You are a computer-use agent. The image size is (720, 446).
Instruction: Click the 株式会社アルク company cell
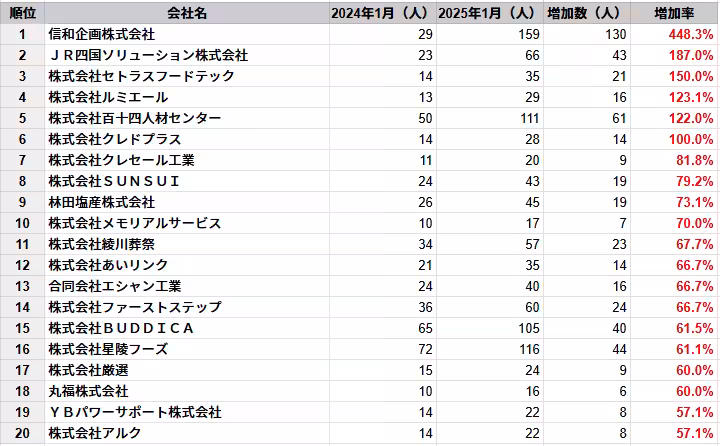pos(187,433)
